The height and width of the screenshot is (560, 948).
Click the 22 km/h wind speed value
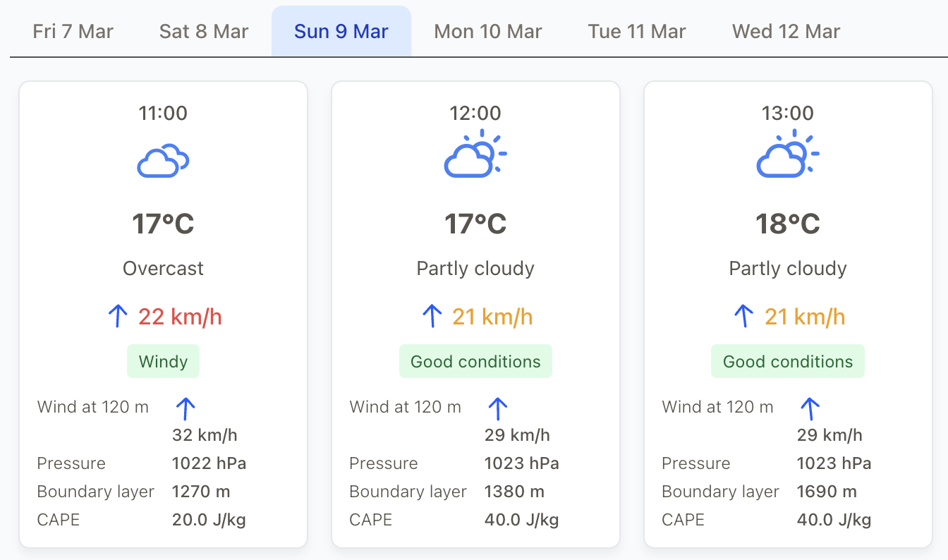pos(180,317)
